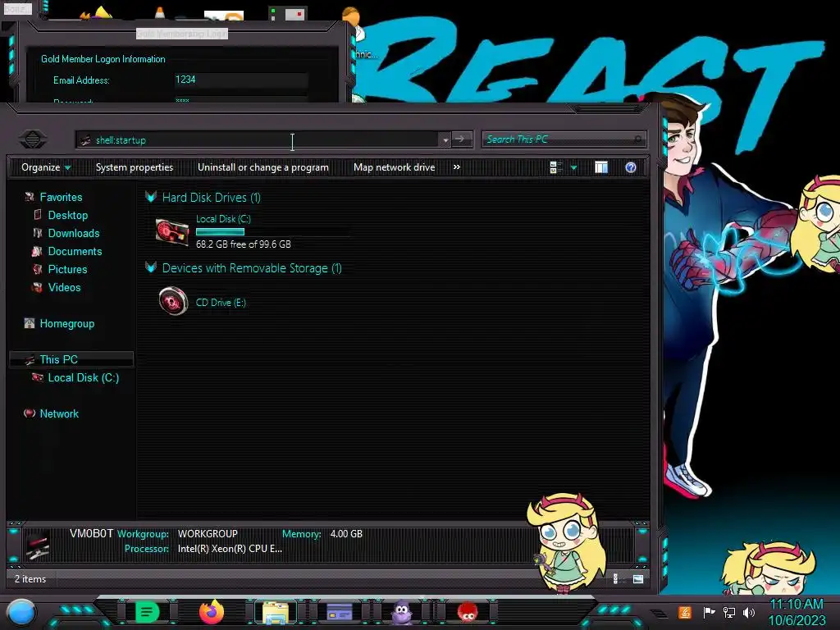Click the orange tray icon
The width and height of the screenshot is (840, 630).
(685, 612)
